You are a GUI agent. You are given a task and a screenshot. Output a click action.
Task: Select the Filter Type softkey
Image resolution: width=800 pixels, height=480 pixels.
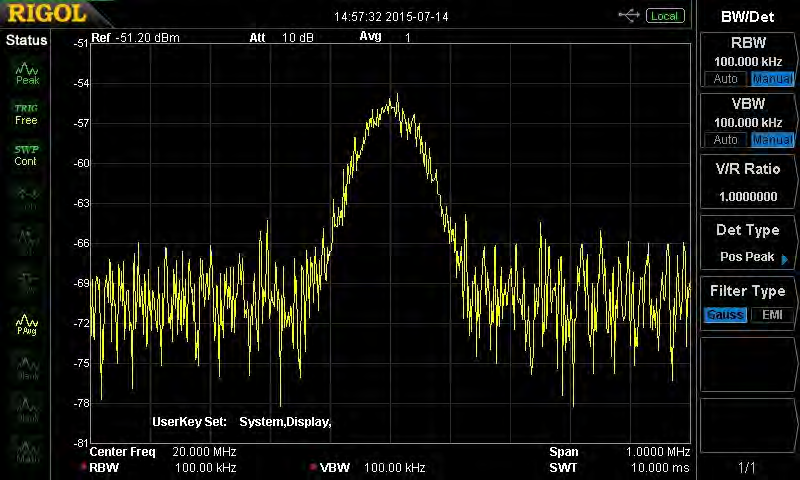(x=748, y=304)
